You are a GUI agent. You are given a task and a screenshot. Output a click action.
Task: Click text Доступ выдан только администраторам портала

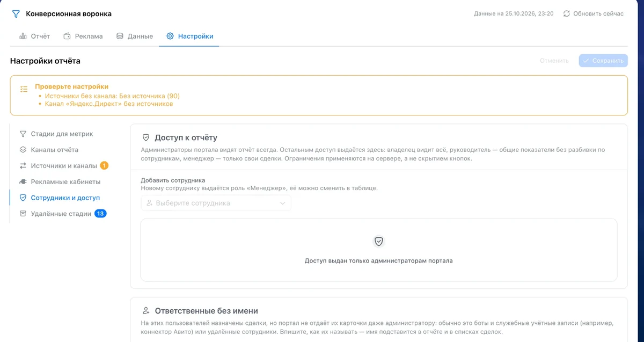point(379,261)
